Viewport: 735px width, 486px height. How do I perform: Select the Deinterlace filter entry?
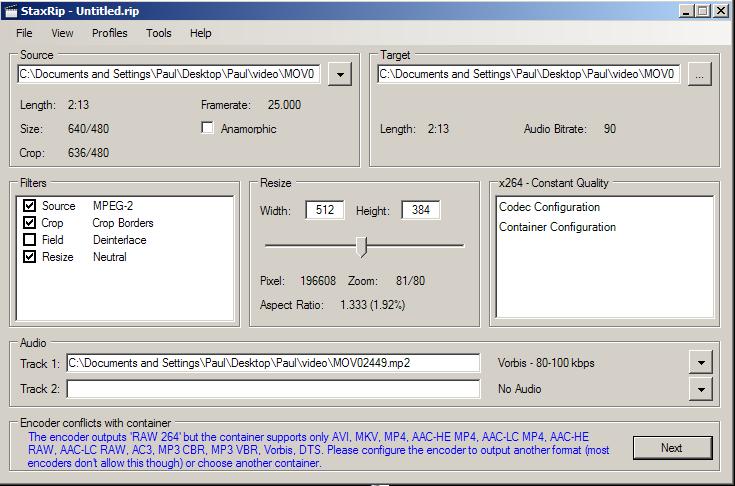[120, 240]
